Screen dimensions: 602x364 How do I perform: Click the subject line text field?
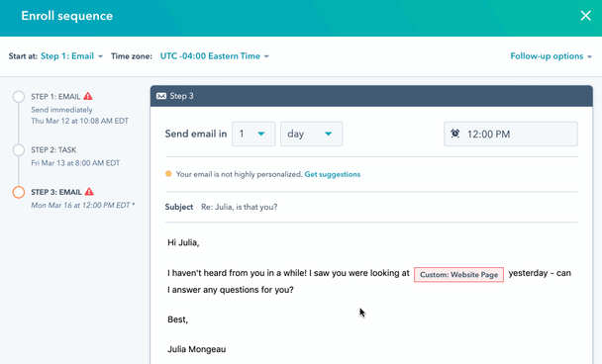click(389, 207)
